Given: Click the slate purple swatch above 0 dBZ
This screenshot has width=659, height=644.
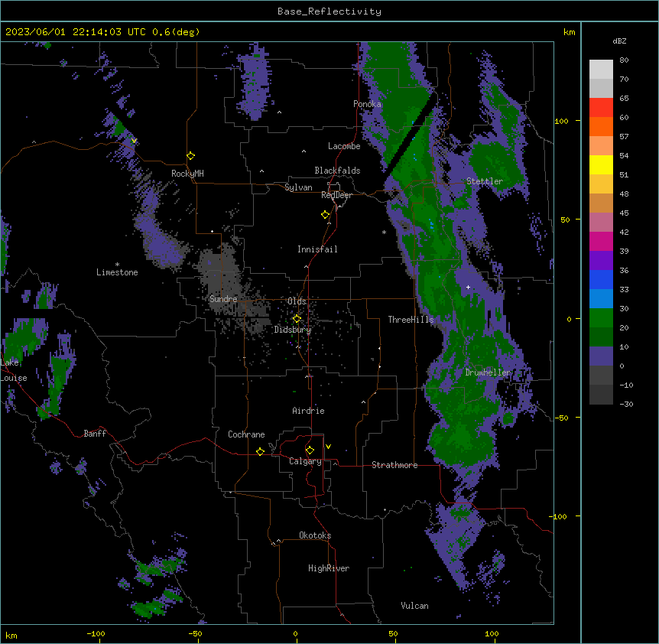Looking at the screenshot, I should (601, 356).
